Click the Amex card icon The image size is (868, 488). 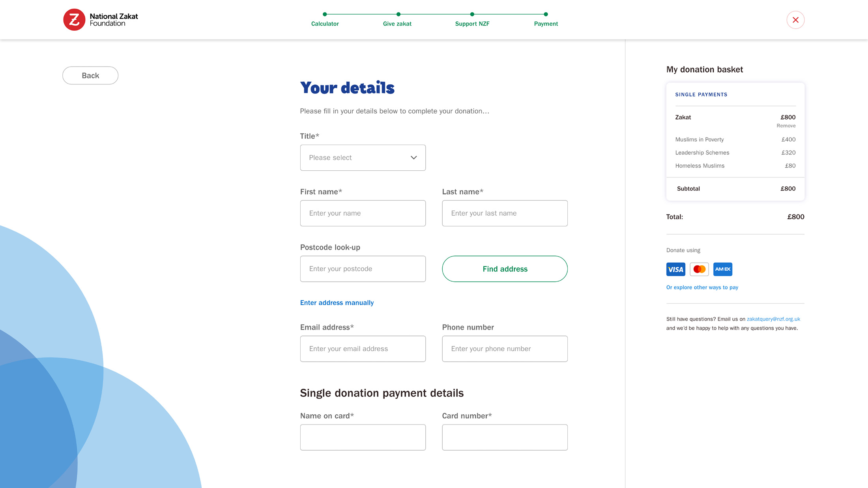[722, 269]
